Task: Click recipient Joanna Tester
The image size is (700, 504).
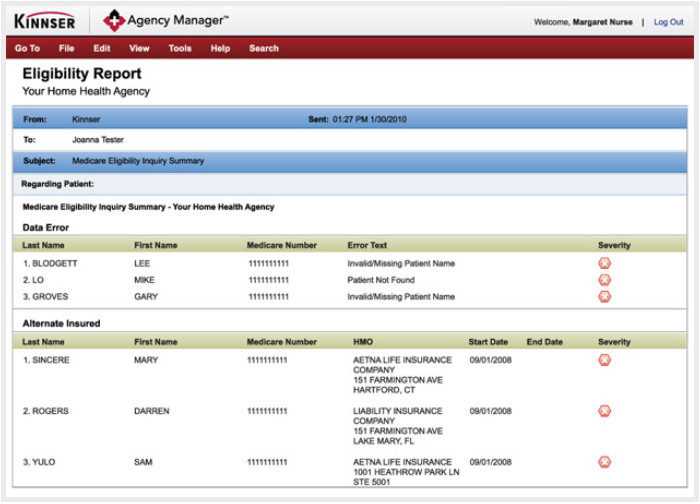Action: tap(98, 140)
